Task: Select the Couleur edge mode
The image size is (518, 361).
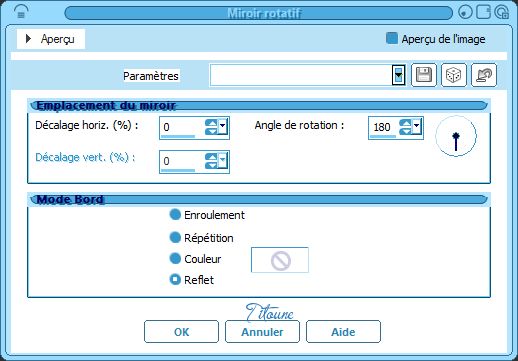Action: tap(175, 258)
